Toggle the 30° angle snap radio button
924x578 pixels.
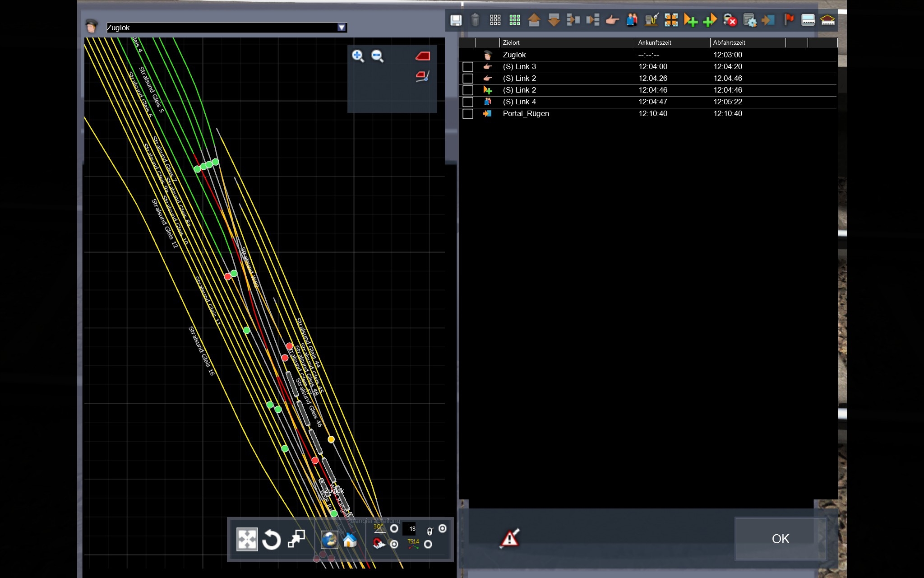[394, 529]
